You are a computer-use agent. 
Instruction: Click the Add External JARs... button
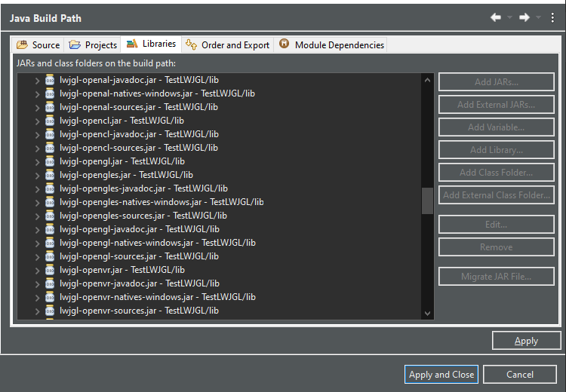click(497, 105)
